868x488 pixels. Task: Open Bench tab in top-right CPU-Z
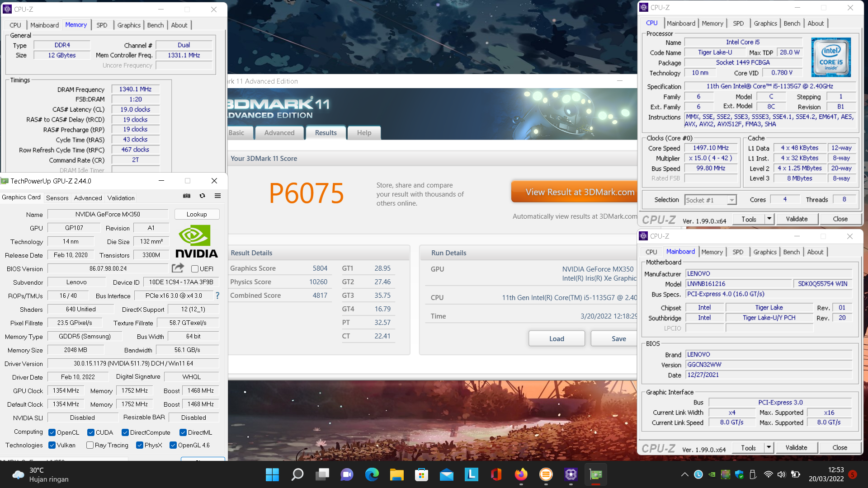(x=792, y=23)
